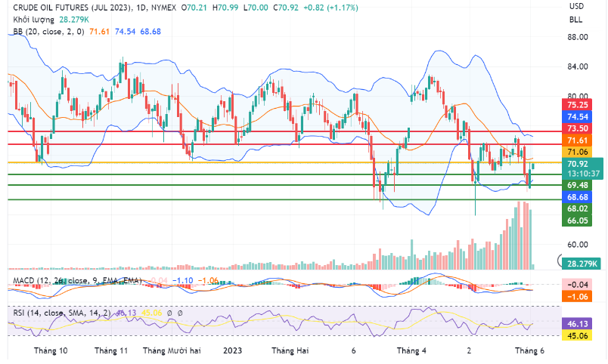
Task: Click the orange -1.06 MACD axis label
Action: (x=579, y=297)
